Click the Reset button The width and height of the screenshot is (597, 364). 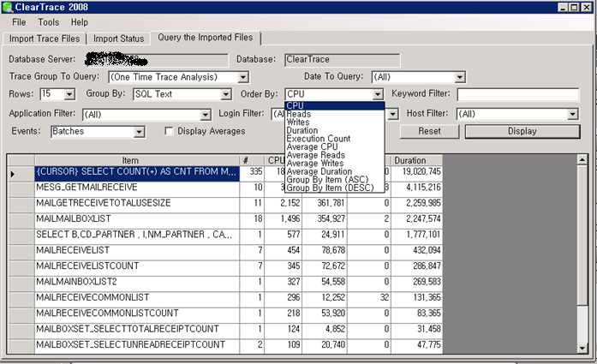tap(429, 131)
